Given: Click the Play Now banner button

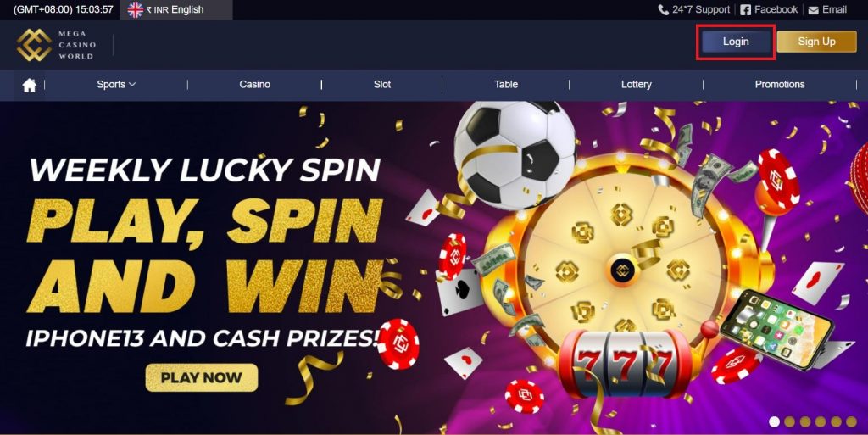Looking at the screenshot, I should [x=202, y=377].
